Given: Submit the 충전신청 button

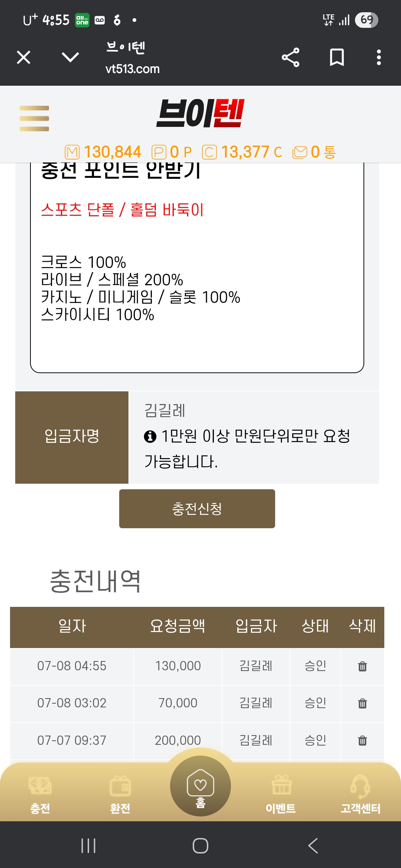Looking at the screenshot, I should tap(197, 509).
